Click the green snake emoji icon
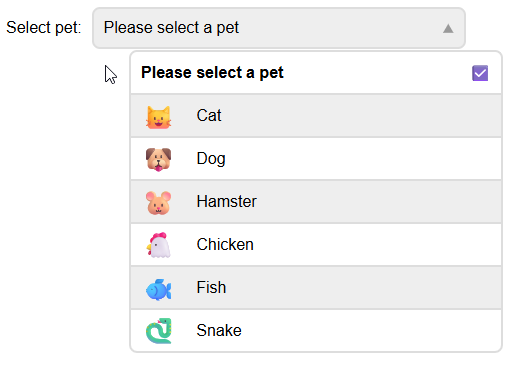This screenshot has width=526, height=368. (x=158, y=331)
